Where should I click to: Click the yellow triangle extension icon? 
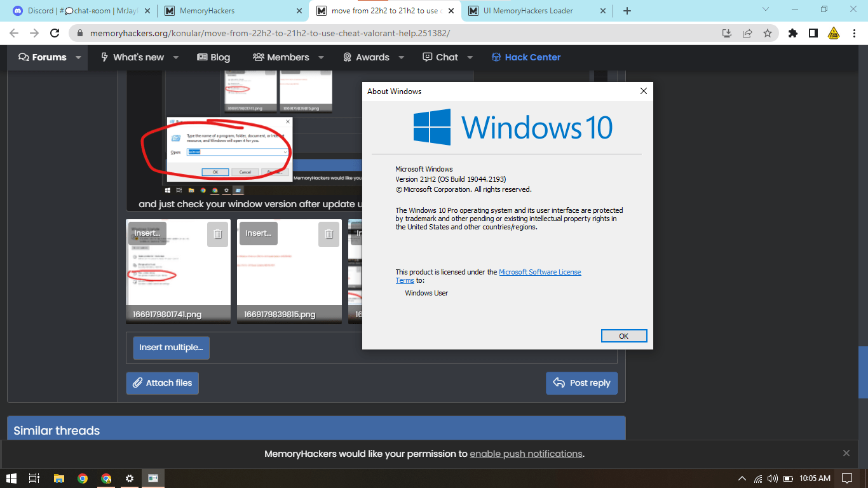834,33
